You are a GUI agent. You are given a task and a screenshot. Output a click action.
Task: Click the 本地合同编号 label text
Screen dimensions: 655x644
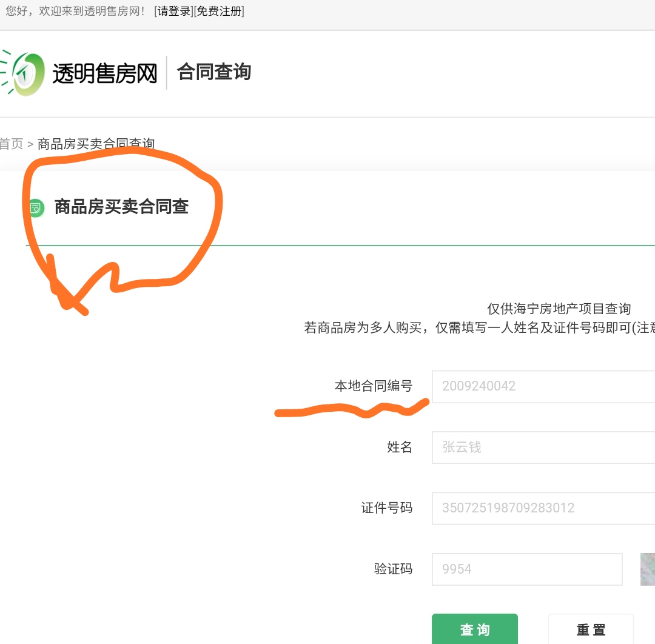[374, 386]
